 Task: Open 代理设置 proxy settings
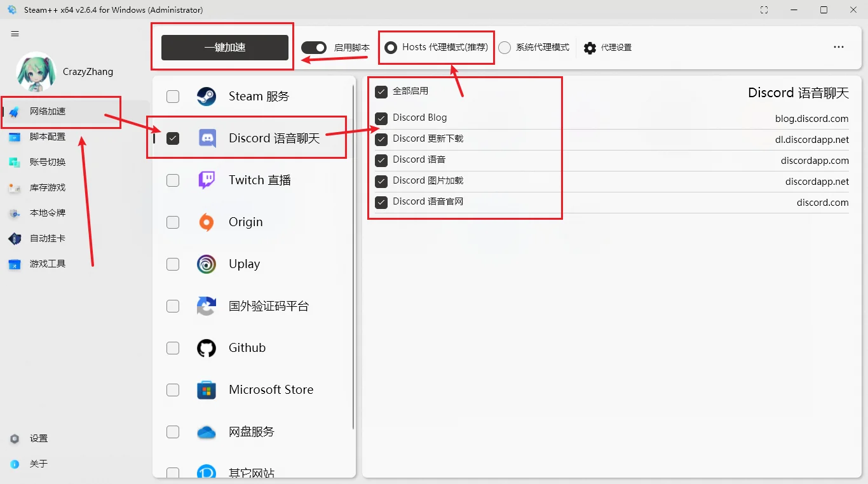(x=607, y=48)
